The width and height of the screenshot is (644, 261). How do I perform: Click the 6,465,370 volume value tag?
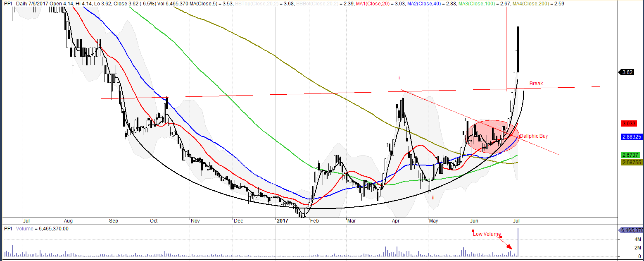coord(630,230)
